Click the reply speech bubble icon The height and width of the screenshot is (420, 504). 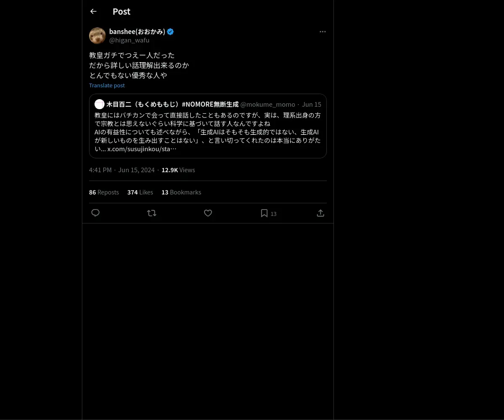tap(95, 213)
